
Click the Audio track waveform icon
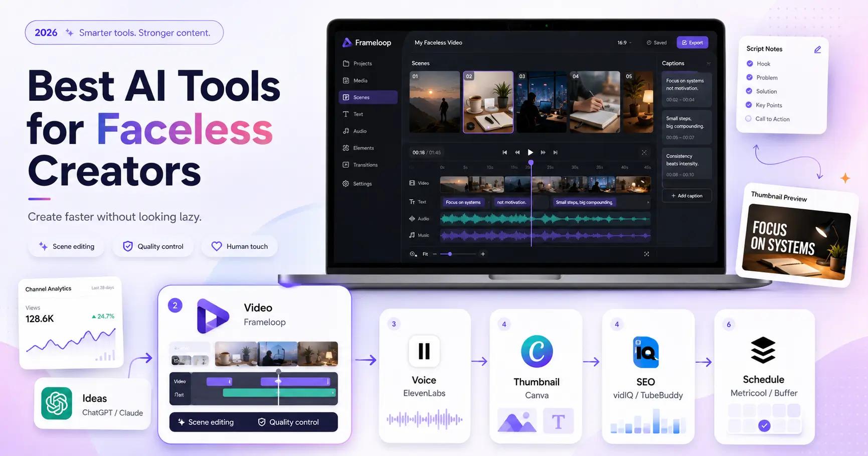click(412, 219)
